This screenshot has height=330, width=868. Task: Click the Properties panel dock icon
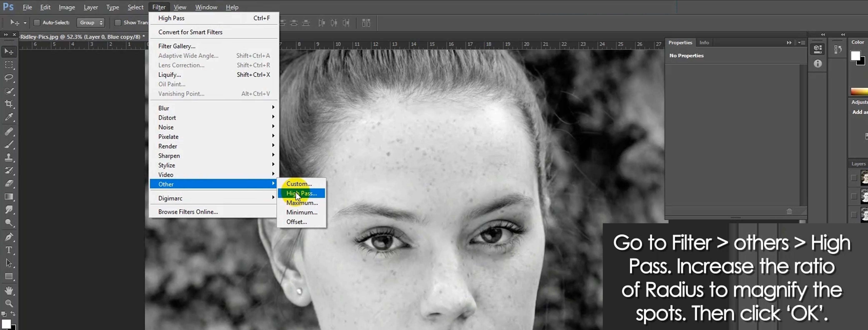click(x=818, y=49)
